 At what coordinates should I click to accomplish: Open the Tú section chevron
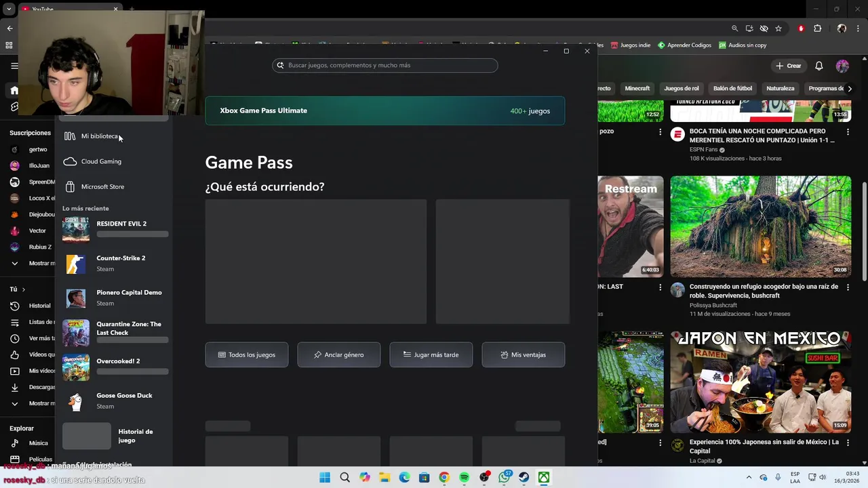pos(23,289)
